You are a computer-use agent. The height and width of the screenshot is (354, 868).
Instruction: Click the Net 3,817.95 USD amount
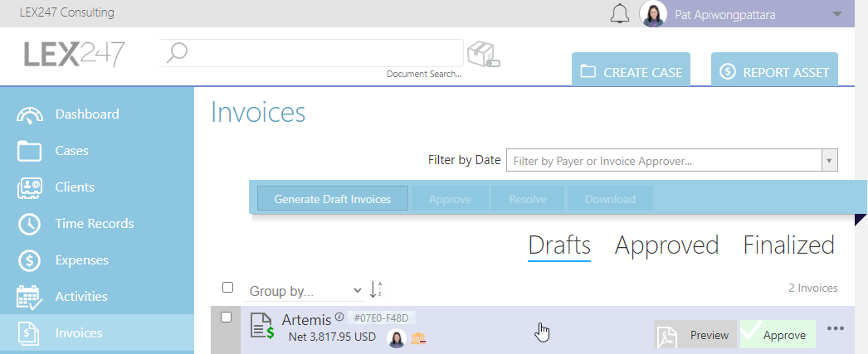332,337
